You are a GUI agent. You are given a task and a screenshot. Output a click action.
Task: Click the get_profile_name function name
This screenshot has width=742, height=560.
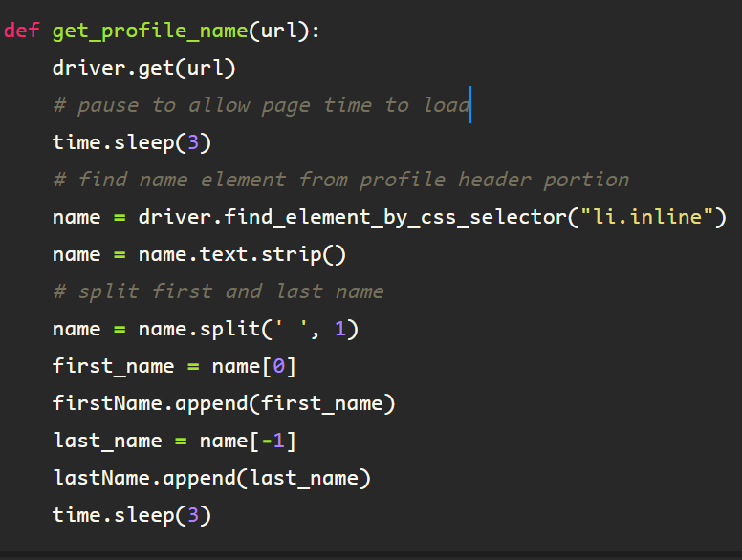pyautogui.click(x=149, y=31)
